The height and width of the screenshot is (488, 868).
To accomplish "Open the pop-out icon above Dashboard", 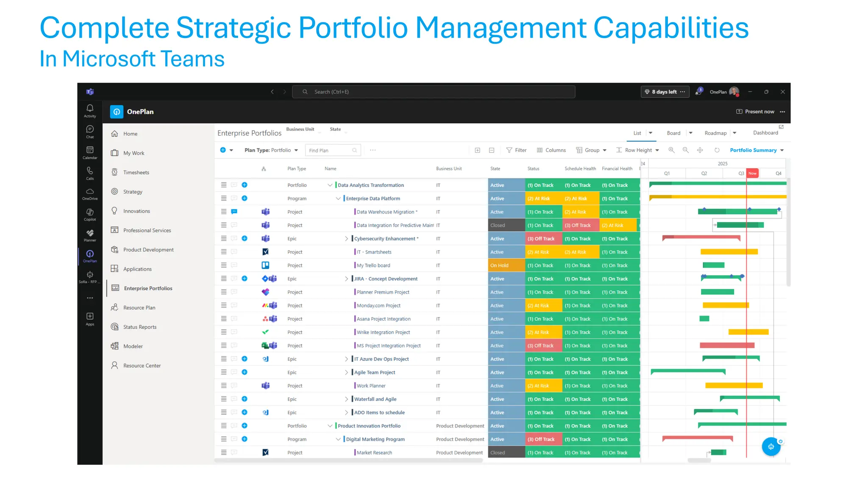I will coord(781,127).
